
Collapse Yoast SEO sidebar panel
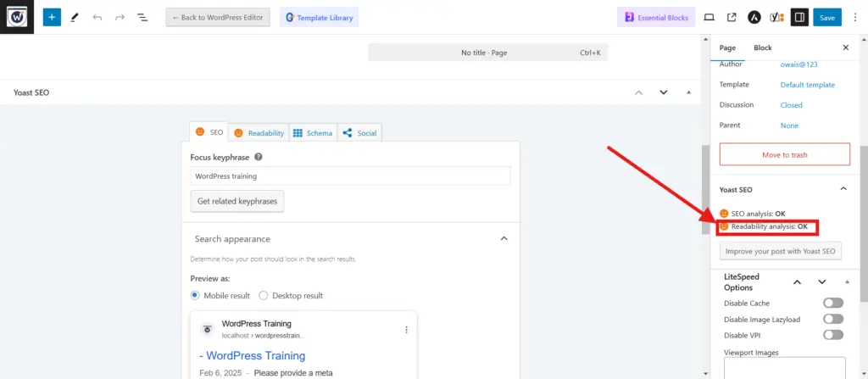(x=843, y=189)
